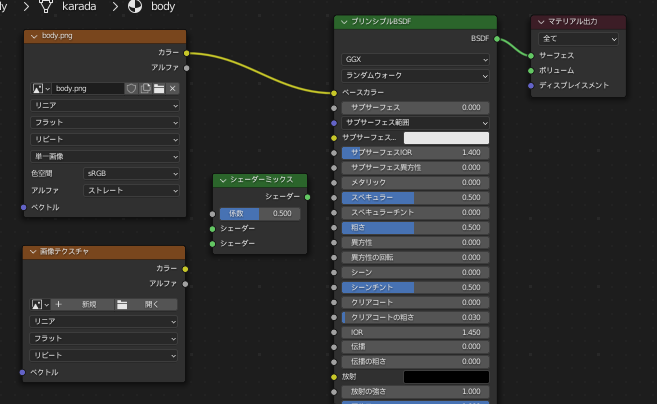Open ストレート alpha mode dropdown
Screen dimensions: 657x404
click(131, 190)
